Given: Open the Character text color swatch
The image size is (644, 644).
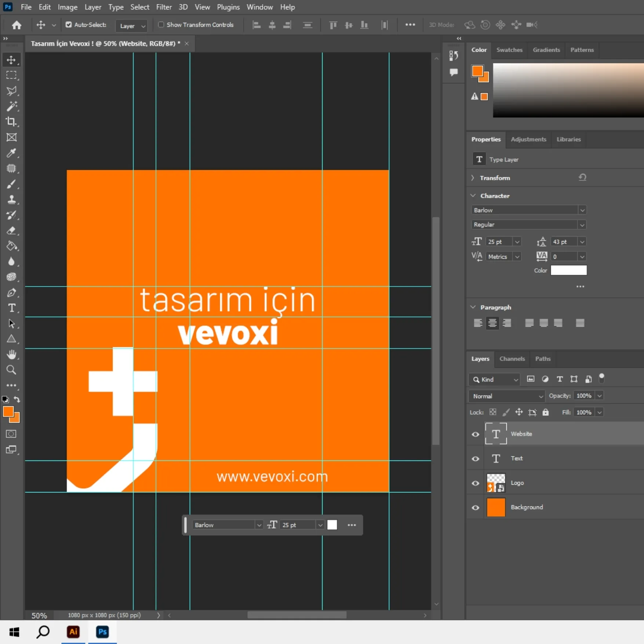Looking at the screenshot, I should [x=568, y=270].
